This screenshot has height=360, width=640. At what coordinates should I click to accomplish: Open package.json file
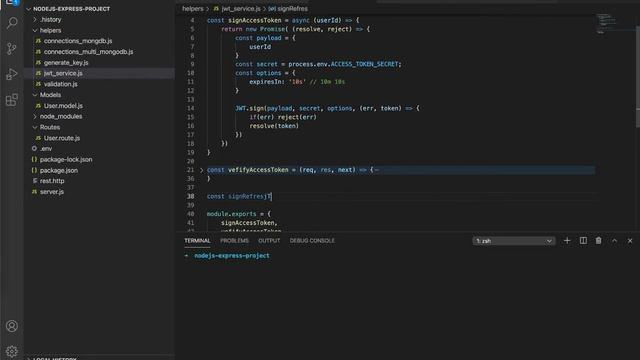tap(59, 170)
